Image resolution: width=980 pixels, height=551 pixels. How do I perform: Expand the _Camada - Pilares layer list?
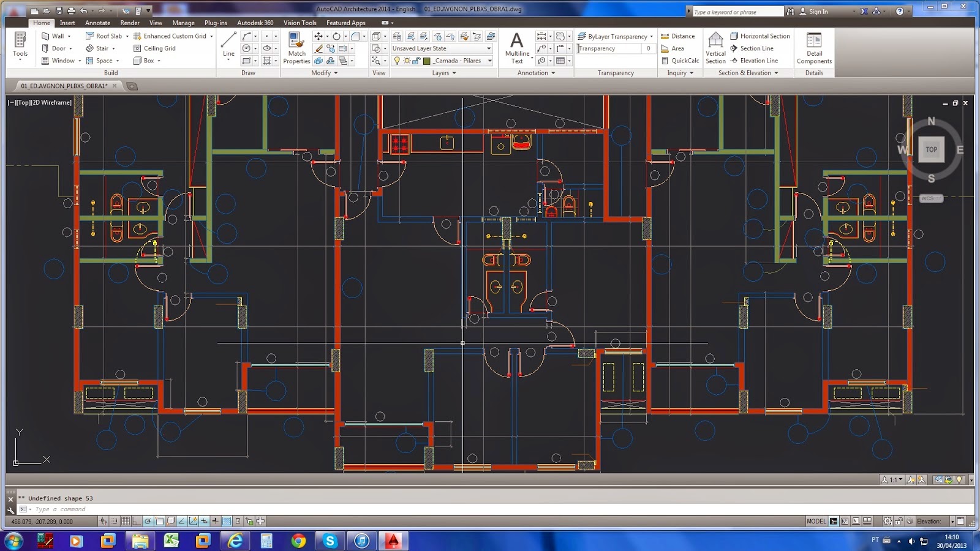[489, 61]
